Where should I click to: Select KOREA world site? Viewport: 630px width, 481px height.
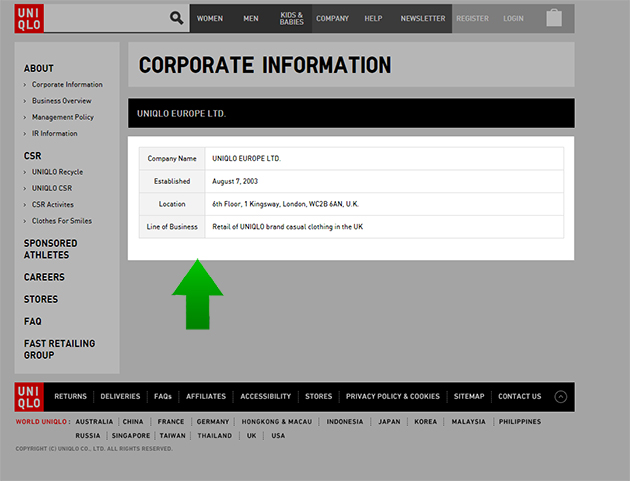(425, 422)
